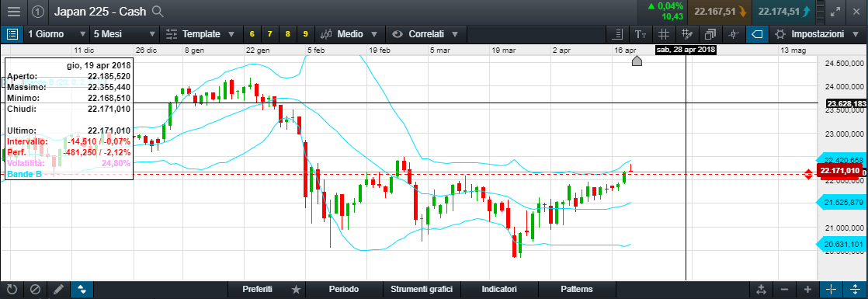Click the Preferiti button
The width and height of the screenshot is (868, 299).
pos(258,289)
